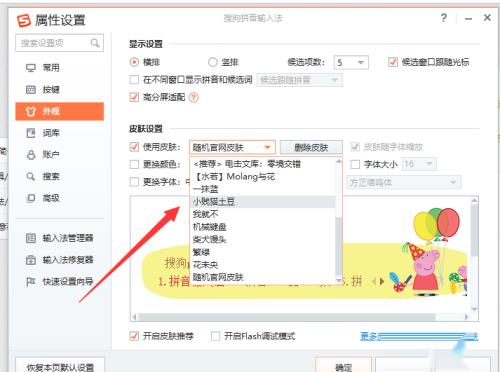This screenshot has height=372, width=500.
Task: Click the icon beside 输入法管理器
Action: tap(31, 238)
